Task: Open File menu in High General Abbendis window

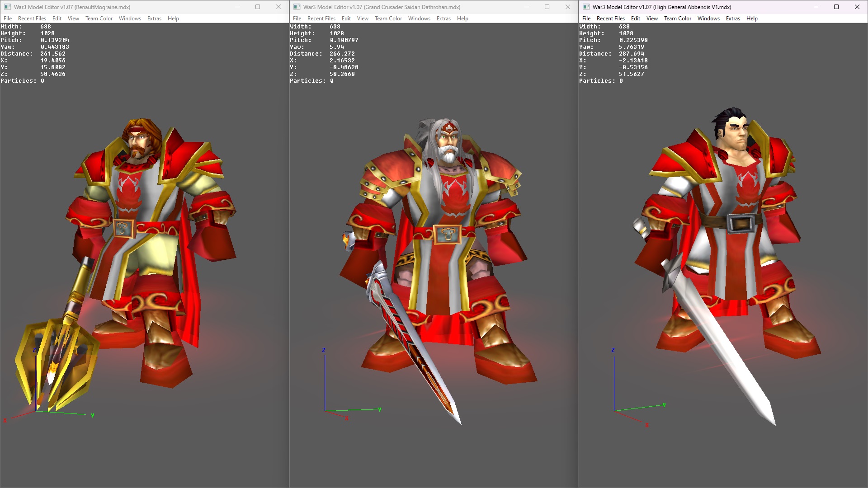Action: [x=586, y=19]
